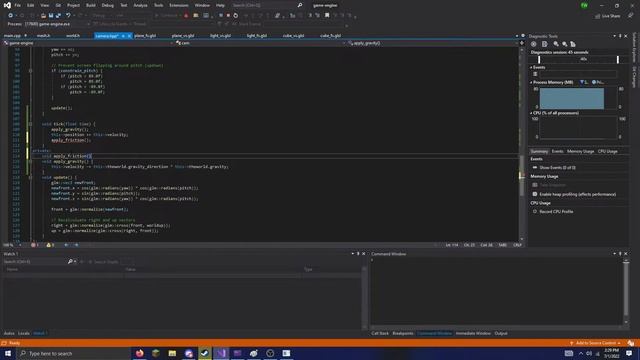Image resolution: width=640 pixels, height=360 pixels.
Task: Open the Debug menu
Action: 108,5
